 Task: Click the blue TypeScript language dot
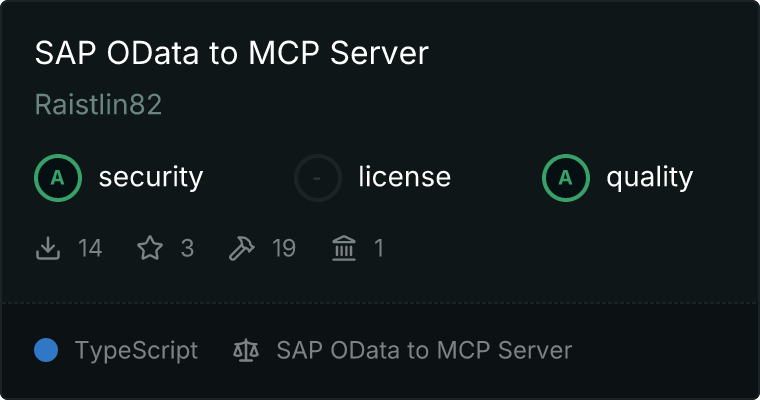click(46, 350)
